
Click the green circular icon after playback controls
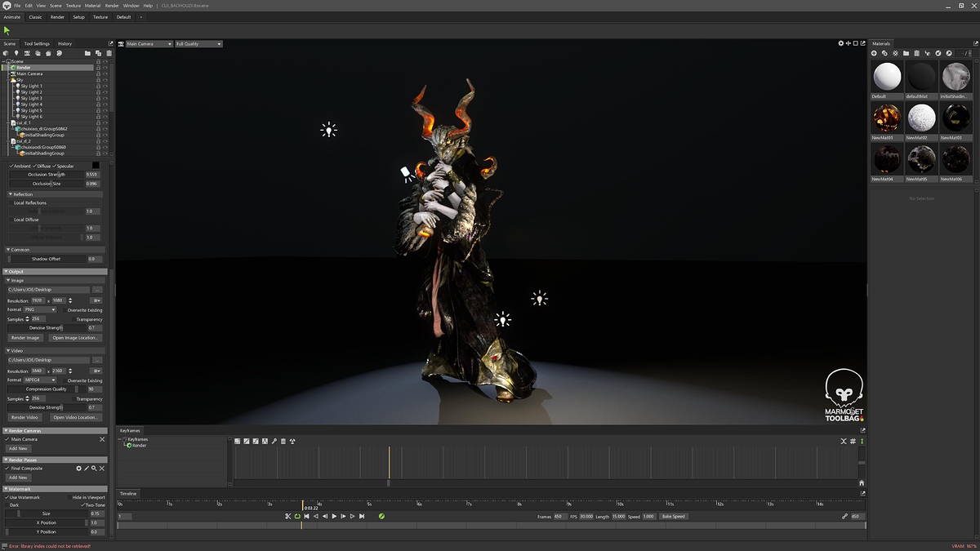[x=381, y=516]
